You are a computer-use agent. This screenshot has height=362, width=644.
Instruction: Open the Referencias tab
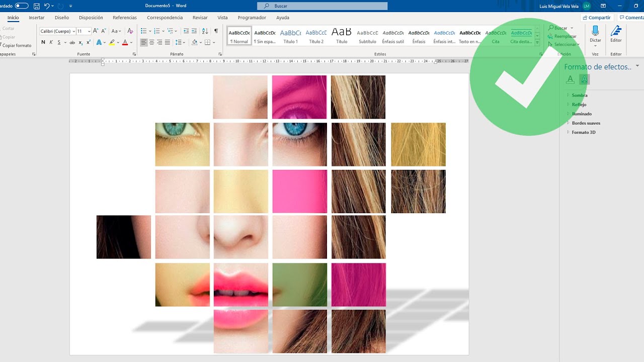125,18
